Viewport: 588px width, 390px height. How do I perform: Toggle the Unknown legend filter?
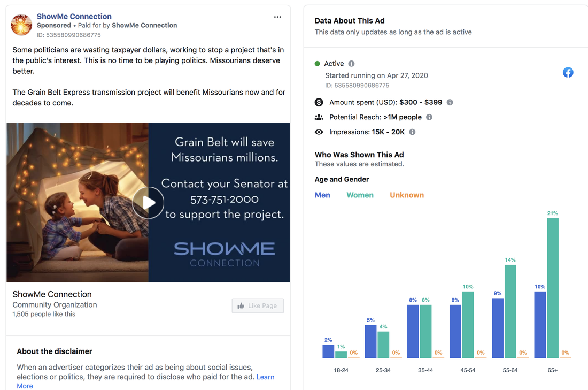click(x=407, y=195)
